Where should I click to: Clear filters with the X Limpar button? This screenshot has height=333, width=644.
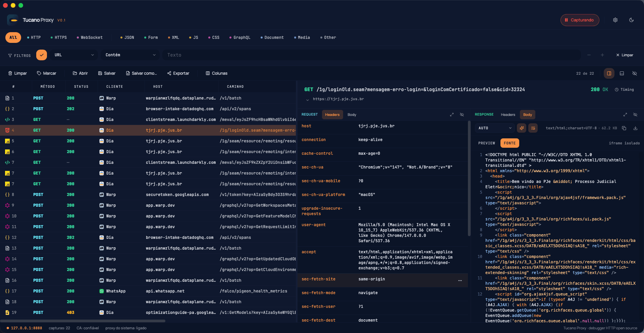(x=625, y=55)
